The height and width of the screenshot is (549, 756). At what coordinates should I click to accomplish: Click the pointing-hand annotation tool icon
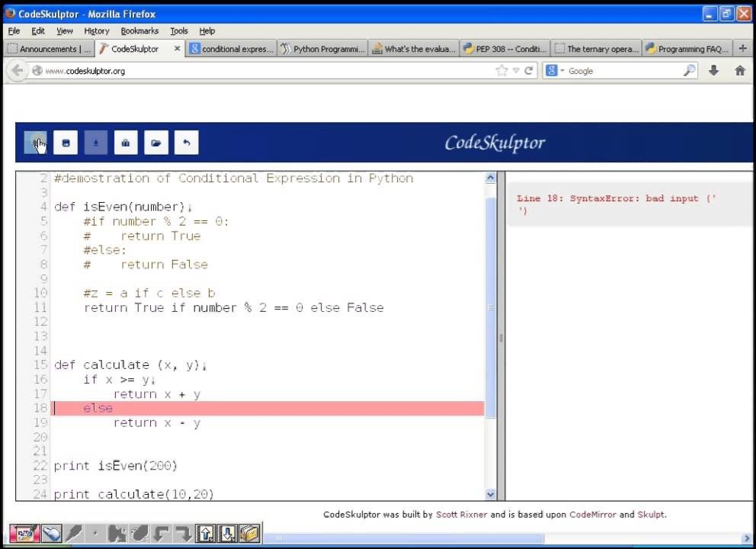click(52, 534)
